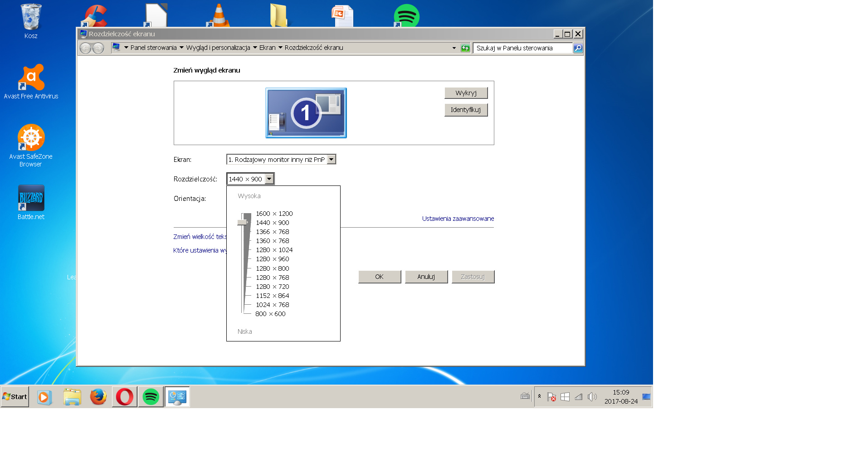Select the screen resolution taskbar item
The image size is (868, 463).
point(177,397)
